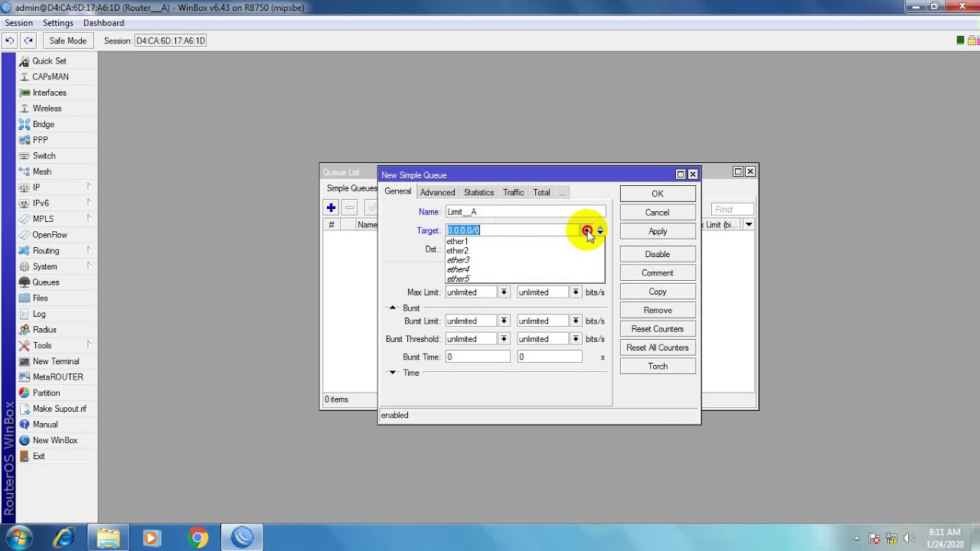Open the Log window

(x=39, y=314)
